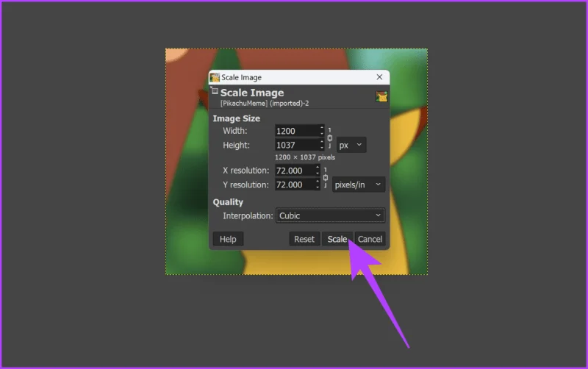Close the Scale Image dialog window

coord(379,77)
